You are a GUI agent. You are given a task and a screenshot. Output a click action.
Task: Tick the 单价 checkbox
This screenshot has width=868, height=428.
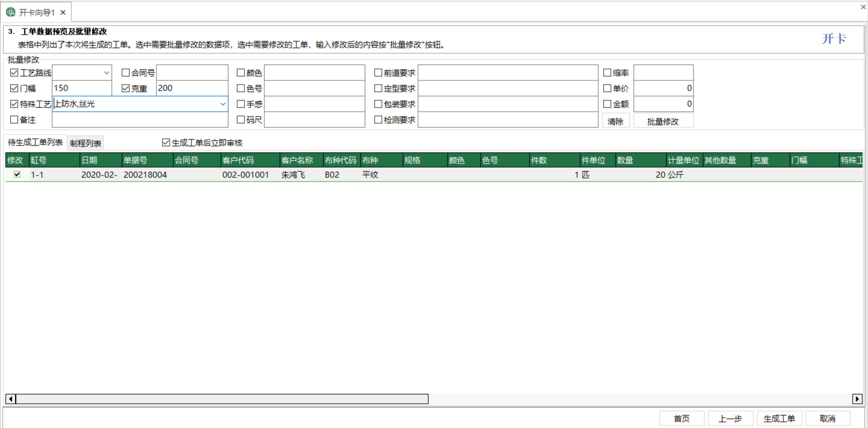pyautogui.click(x=607, y=88)
